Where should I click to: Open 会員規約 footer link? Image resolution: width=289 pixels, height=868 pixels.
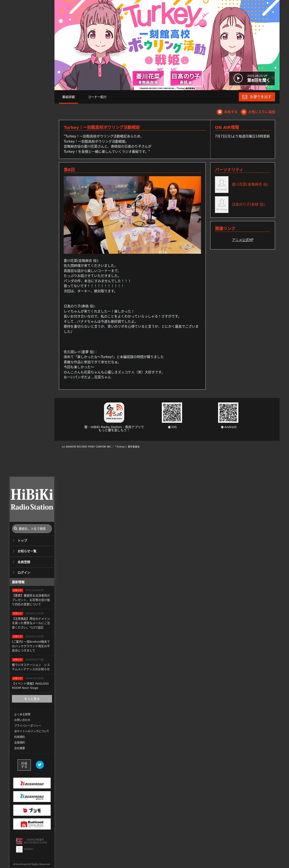[20, 742]
